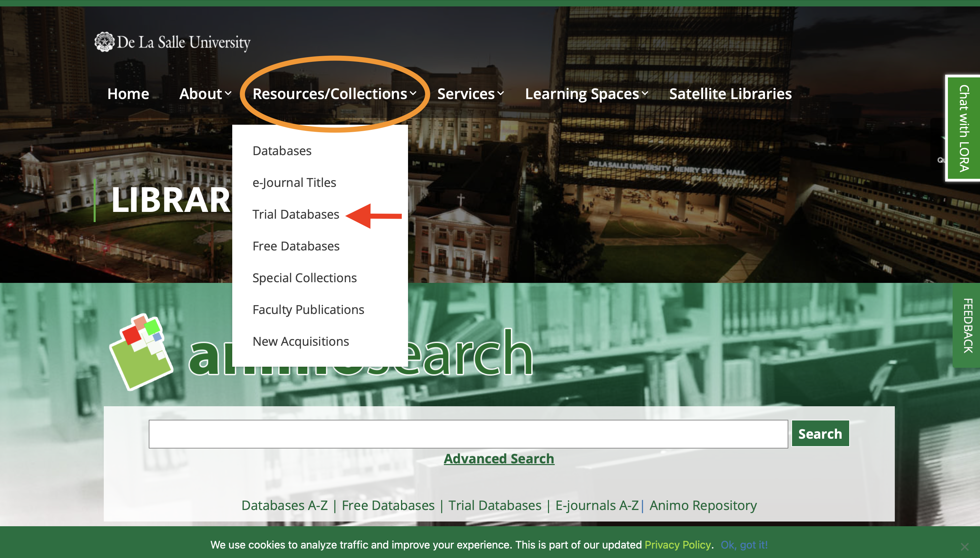Open the Advanced Search link
This screenshot has height=558, width=980.
click(x=499, y=459)
